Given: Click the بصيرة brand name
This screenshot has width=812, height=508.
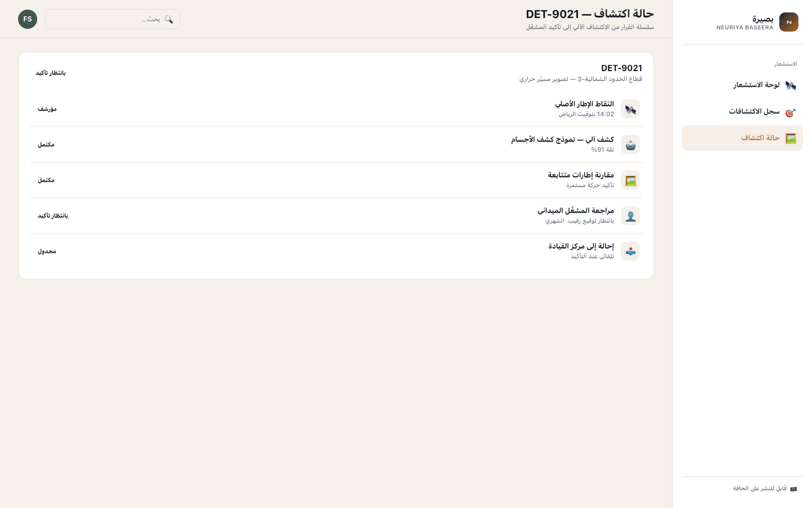Looking at the screenshot, I should pos(763,19).
